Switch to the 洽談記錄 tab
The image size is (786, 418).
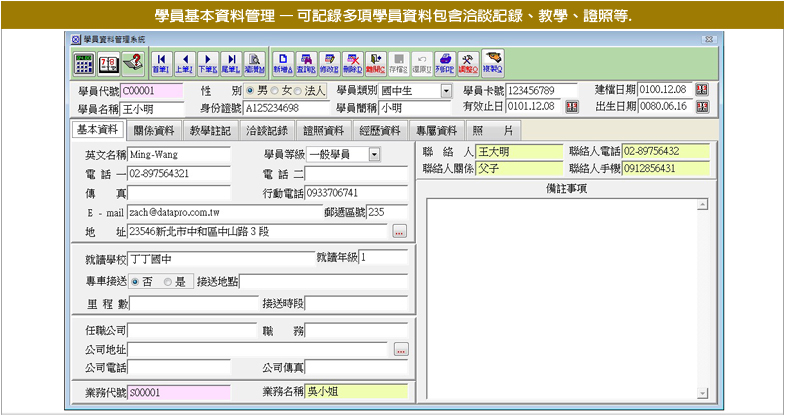267,131
